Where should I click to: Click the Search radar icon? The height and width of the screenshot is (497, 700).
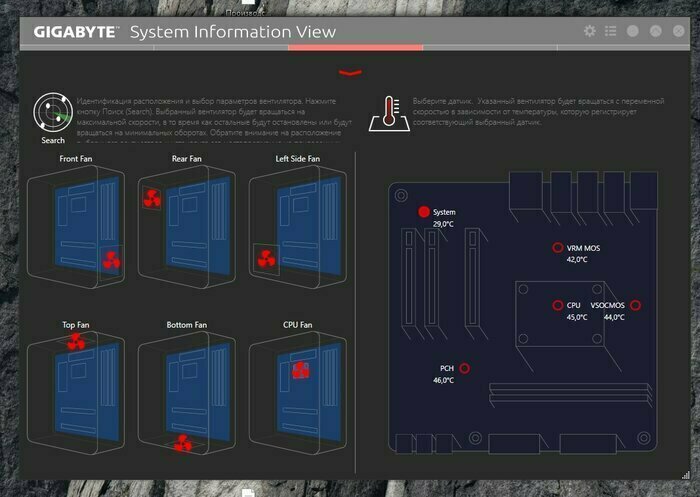coord(53,112)
